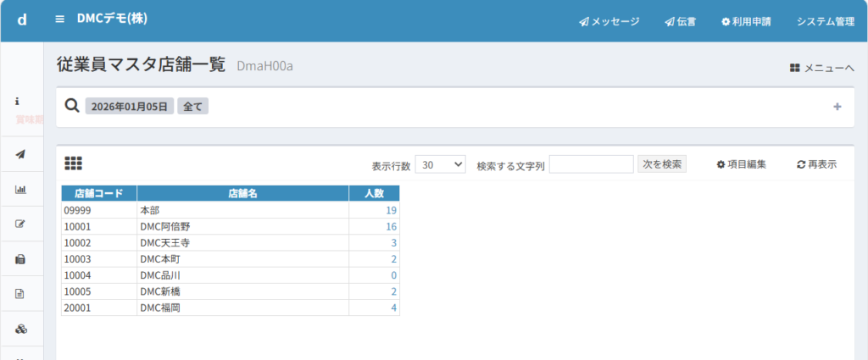868x360 pixels.
Task: Click the info icon in sidebar
Action: 19,101
